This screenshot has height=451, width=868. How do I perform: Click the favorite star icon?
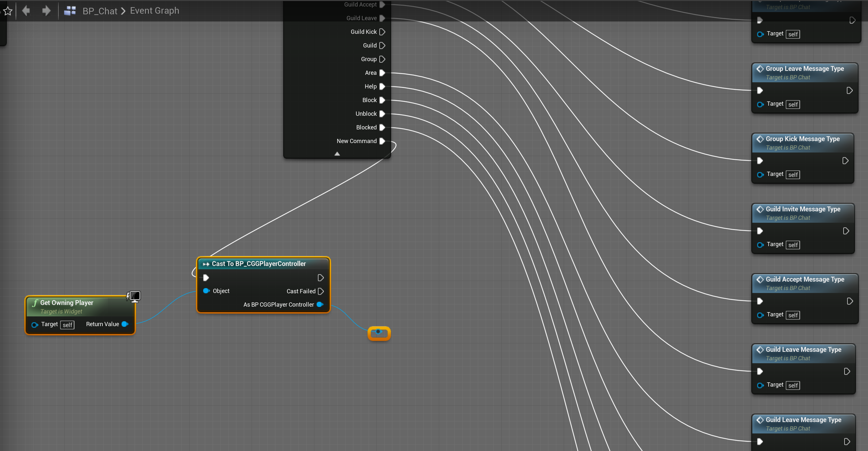7,11
